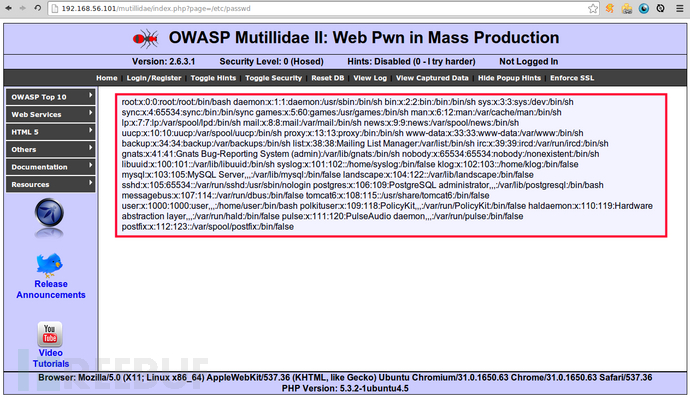Open Home in the top menu
This screenshot has width=690, height=398.
click(107, 78)
